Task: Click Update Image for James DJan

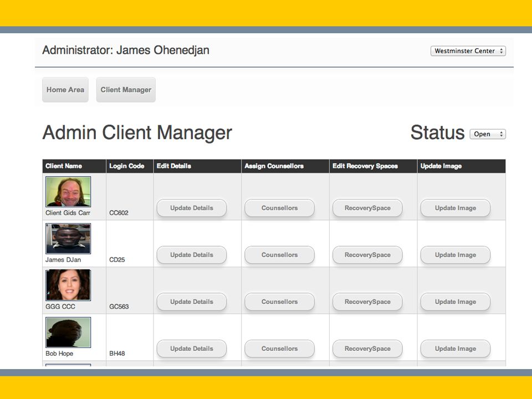Action: click(x=456, y=255)
